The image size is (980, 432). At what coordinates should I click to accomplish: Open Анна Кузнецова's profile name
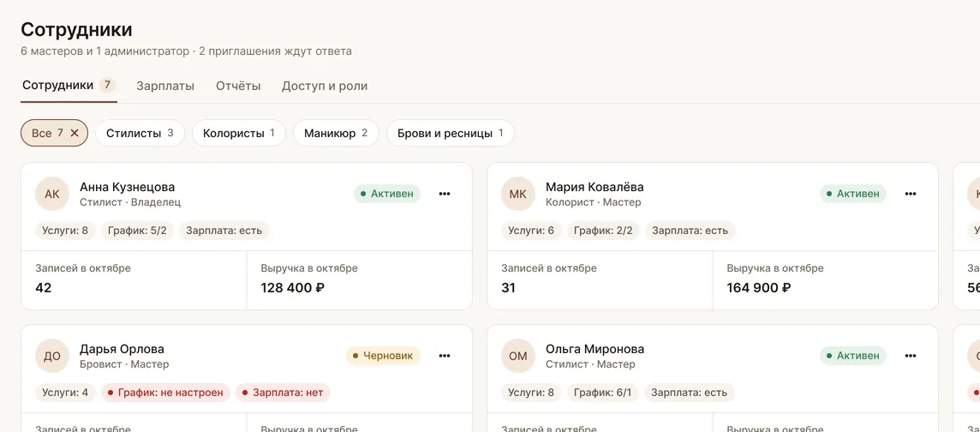[128, 187]
